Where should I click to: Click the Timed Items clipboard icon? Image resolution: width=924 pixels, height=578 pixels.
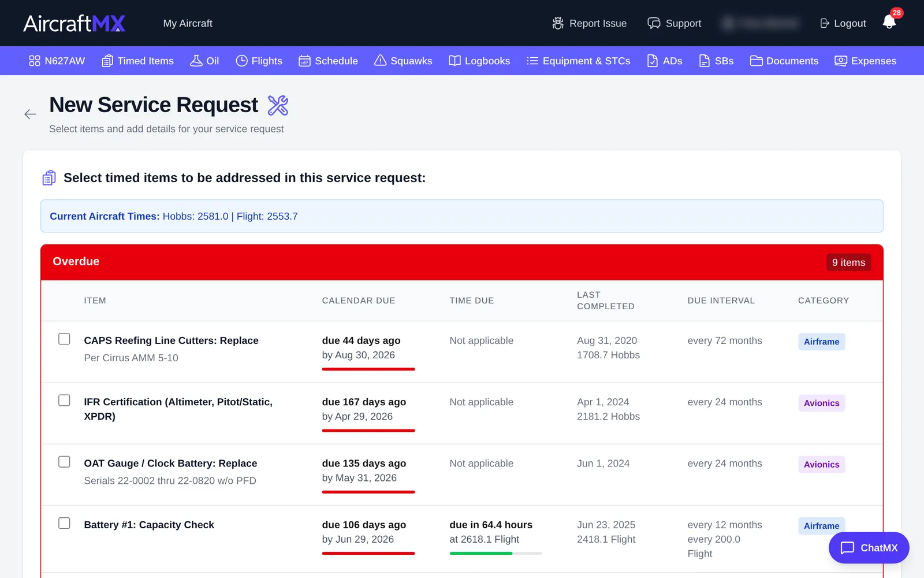click(107, 61)
